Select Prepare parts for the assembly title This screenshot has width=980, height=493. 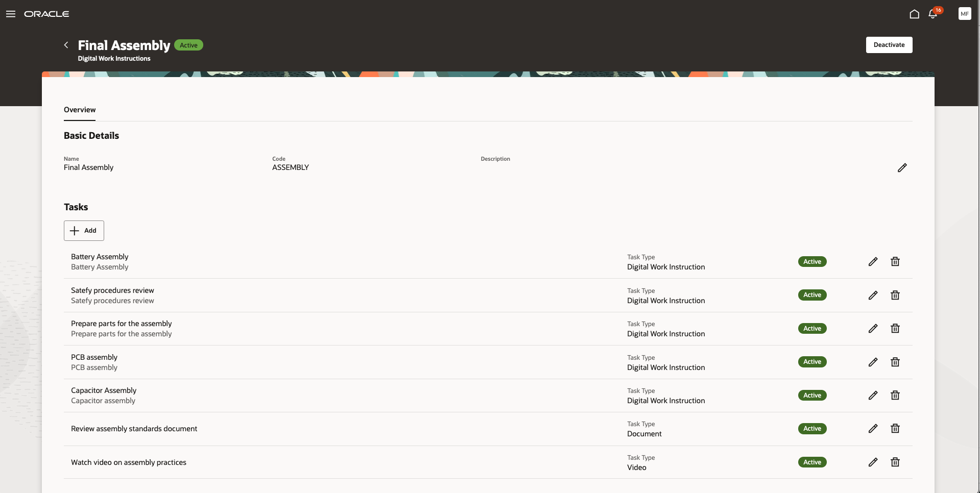coord(122,324)
